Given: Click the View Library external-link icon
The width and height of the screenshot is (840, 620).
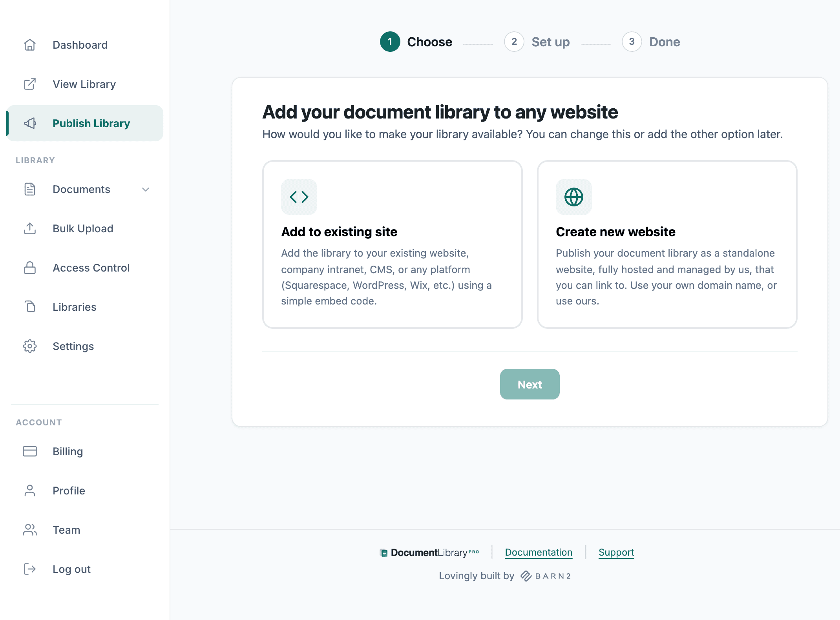Looking at the screenshot, I should 30,84.
